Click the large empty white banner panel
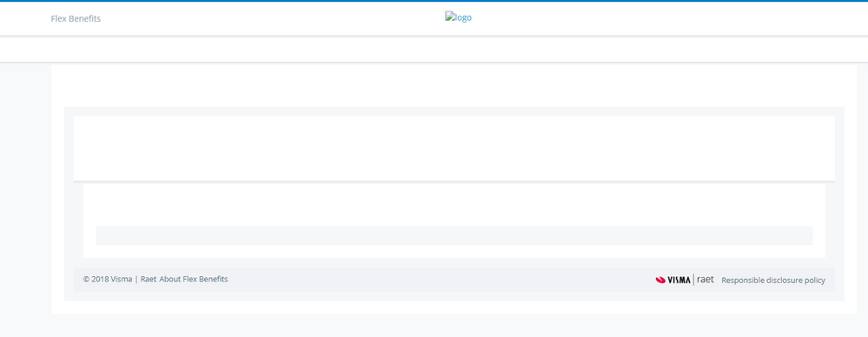The height and width of the screenshot is (337, 868). 454,149
